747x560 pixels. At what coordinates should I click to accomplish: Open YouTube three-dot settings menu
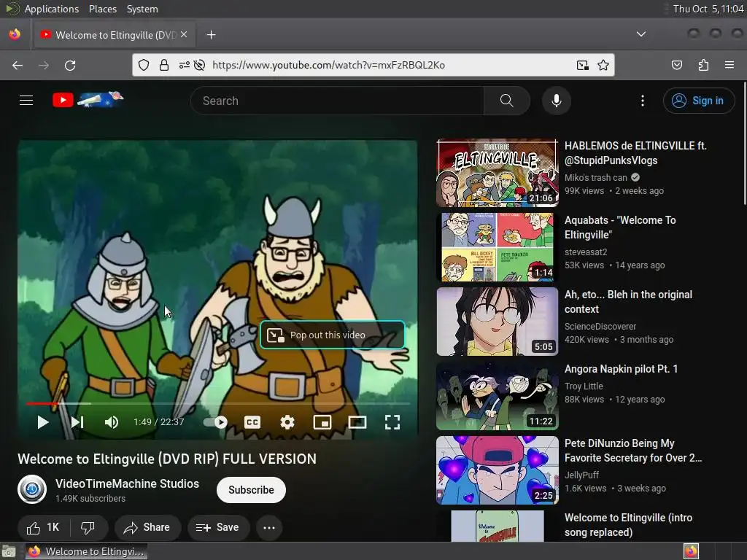643,101
